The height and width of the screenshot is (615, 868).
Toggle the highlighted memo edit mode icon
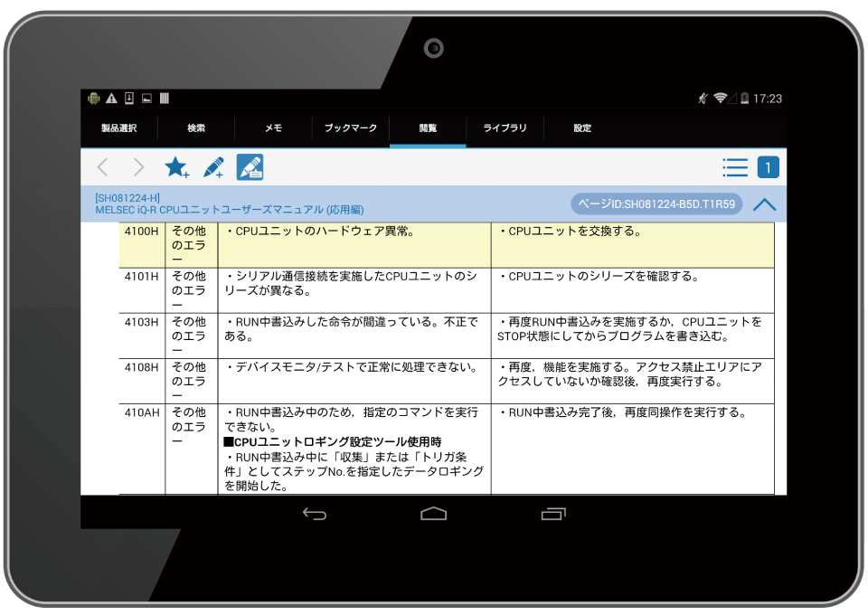tap(250, 167)
